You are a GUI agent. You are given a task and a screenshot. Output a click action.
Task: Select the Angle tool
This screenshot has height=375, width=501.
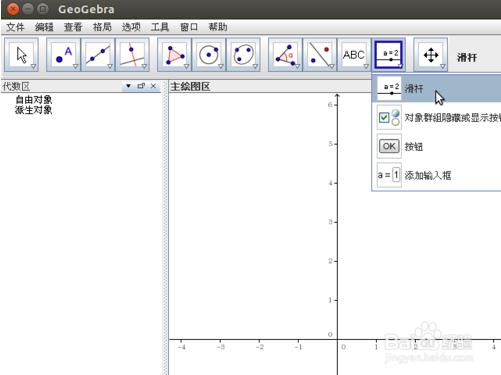pyautogui.click(x=285, y=54)
